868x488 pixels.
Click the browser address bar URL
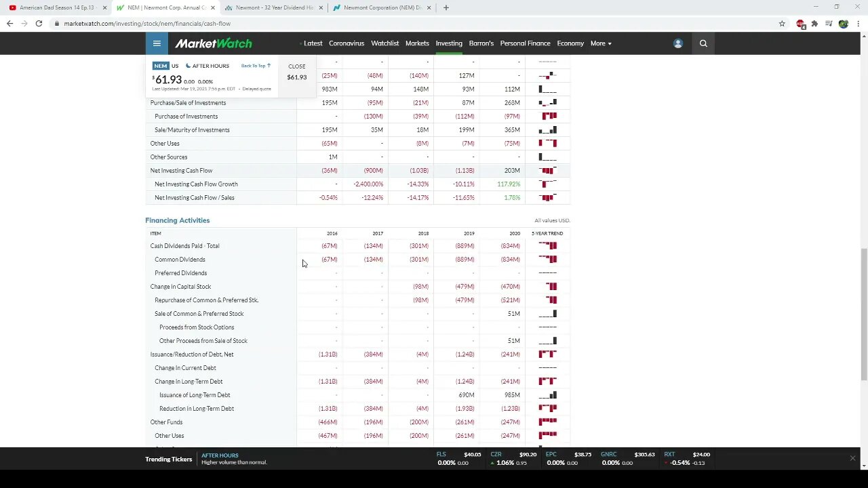pos(147,23)
